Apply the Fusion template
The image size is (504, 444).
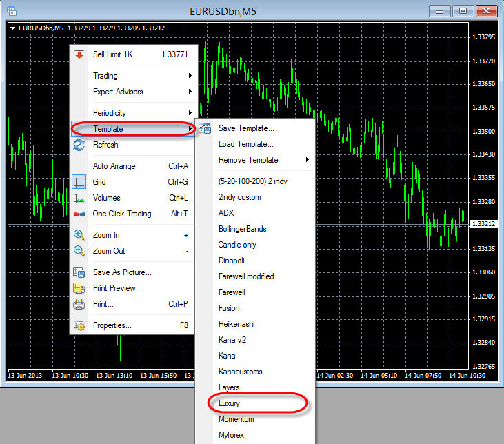tap(255, 308)
